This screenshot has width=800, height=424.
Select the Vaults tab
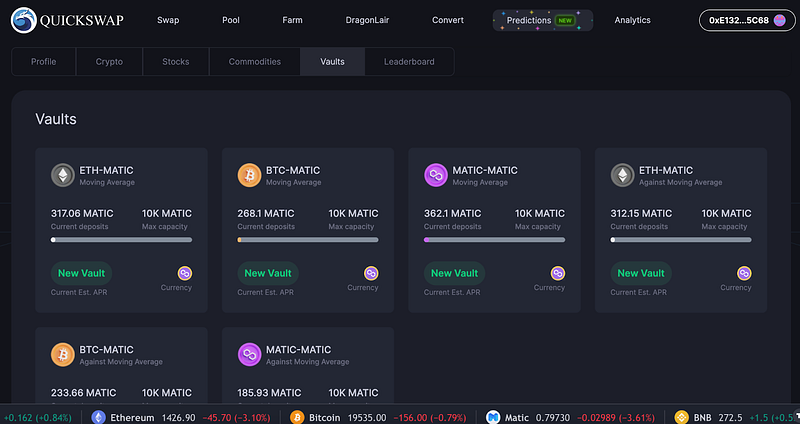pyautogui.click(x=332, y=62)
